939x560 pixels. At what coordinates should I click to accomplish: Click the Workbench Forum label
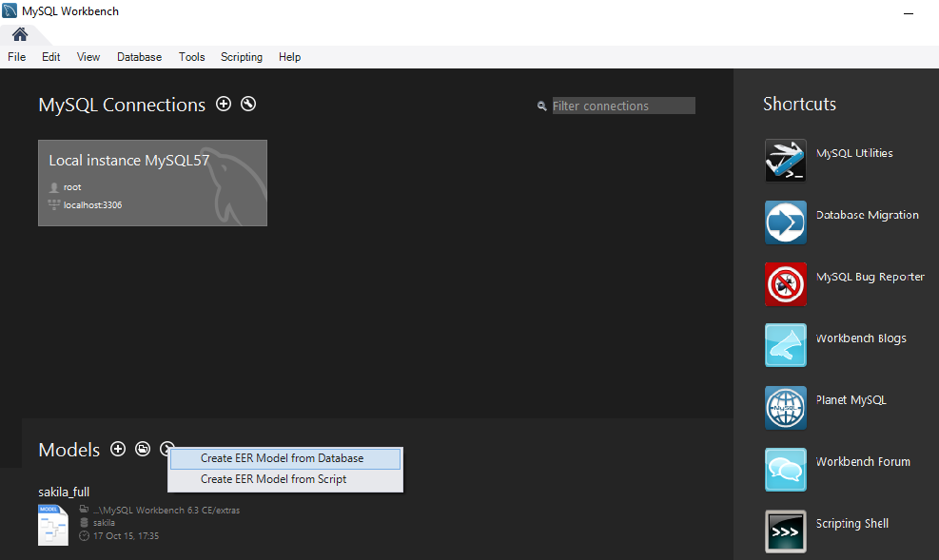[863, 462]
